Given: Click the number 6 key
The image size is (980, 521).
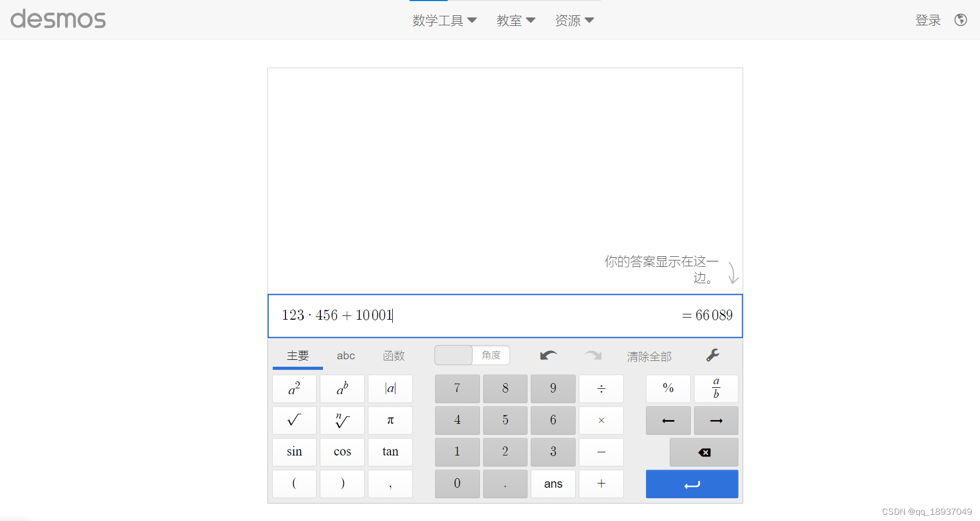Looking at the screenshot, I should (553, 421).
